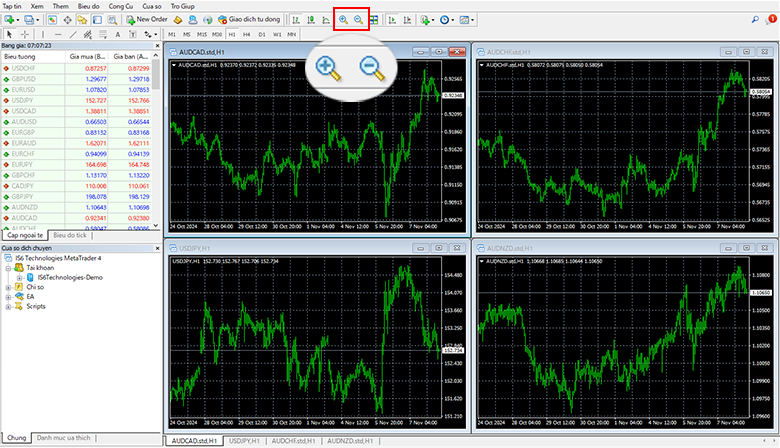Select the Bar Chart display icon
Viewport: 780px width, 448px height.
[x=296, y=20]
